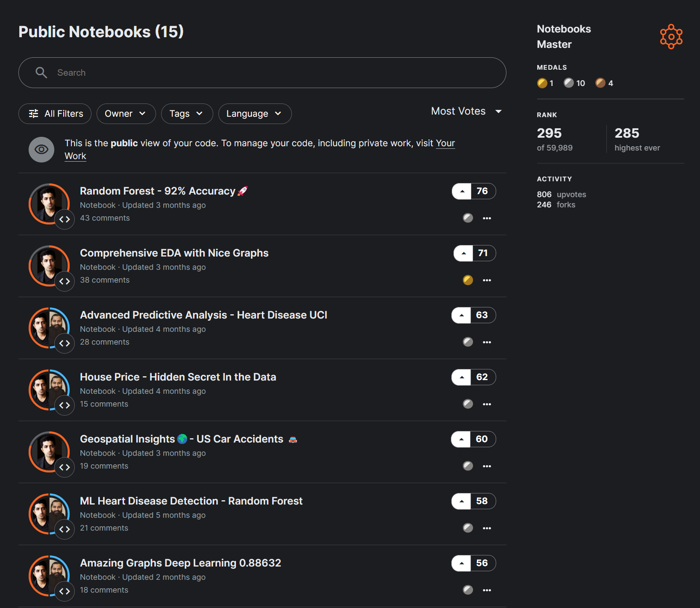The height and width of the screenshot is (608, 700).
Task: Click the code brackets badge on Random Forest avatar
Action: point(65,219)
